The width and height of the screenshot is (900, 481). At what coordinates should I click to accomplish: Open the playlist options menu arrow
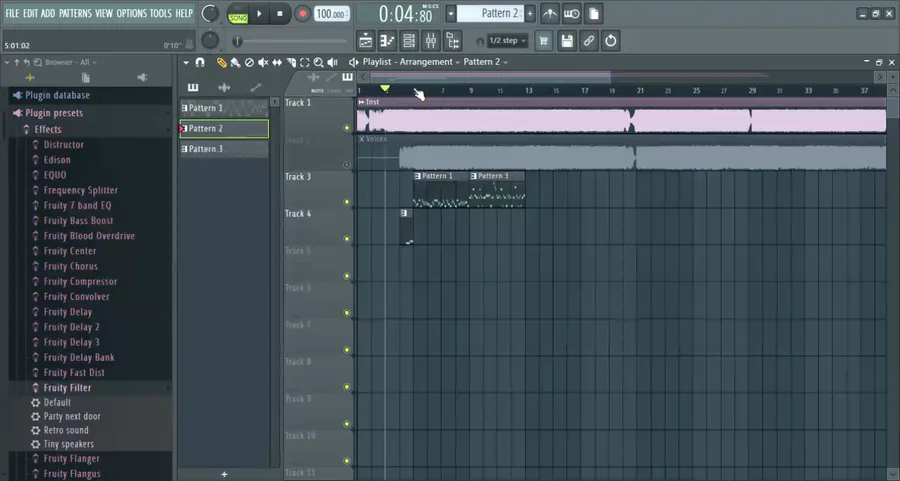click(x=186, y=63)
